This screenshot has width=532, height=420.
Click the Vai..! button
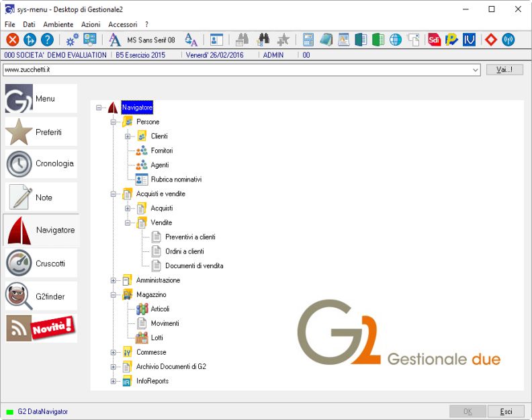[504, 70]
